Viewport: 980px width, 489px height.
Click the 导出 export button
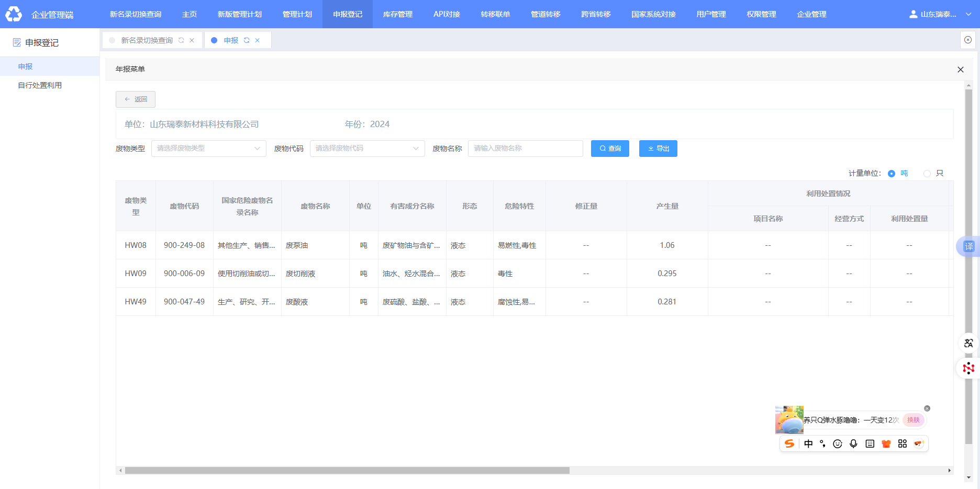(x=658, y=149)
